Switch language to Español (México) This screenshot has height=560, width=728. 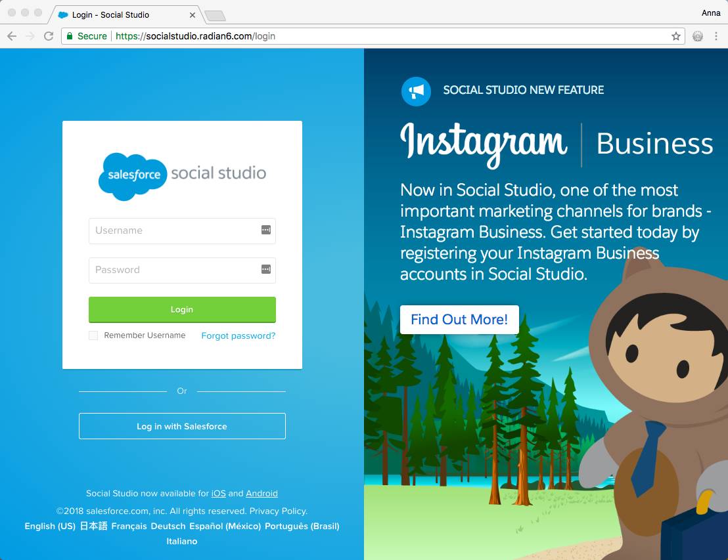tap(225, 526)
